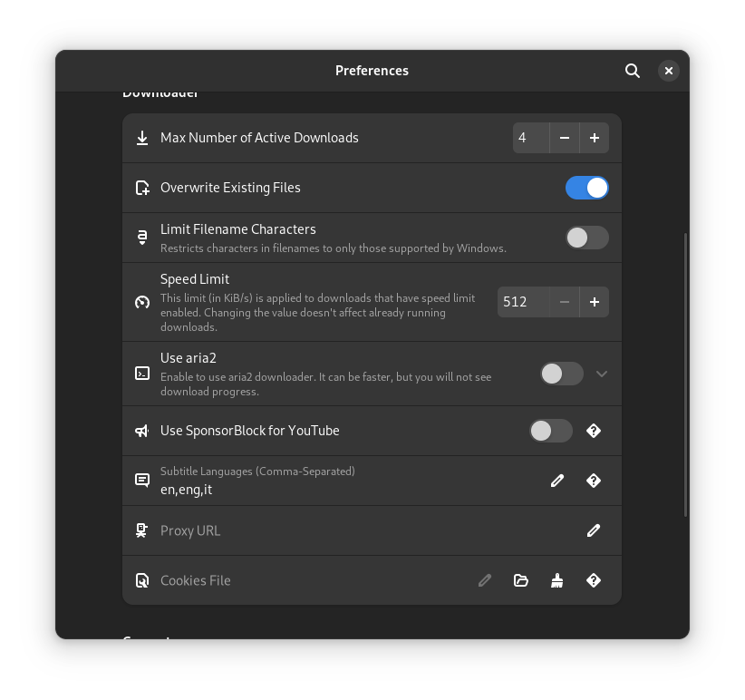Open help for Subtitle Languages
The height and width of the screenshot is (700, 745).
click(x=594, y=481)
